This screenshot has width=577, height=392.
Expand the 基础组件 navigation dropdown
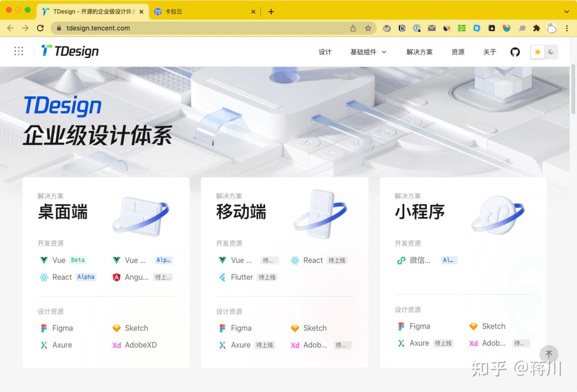click(x=367, y=52)
